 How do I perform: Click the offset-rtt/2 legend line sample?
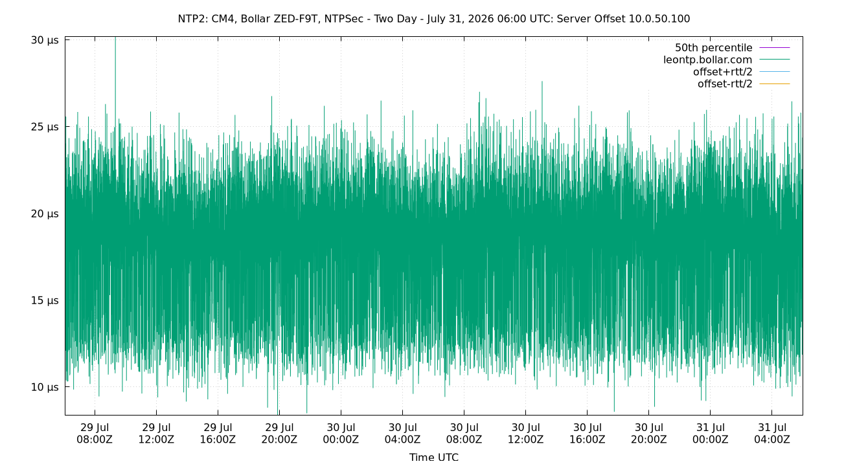775,84
